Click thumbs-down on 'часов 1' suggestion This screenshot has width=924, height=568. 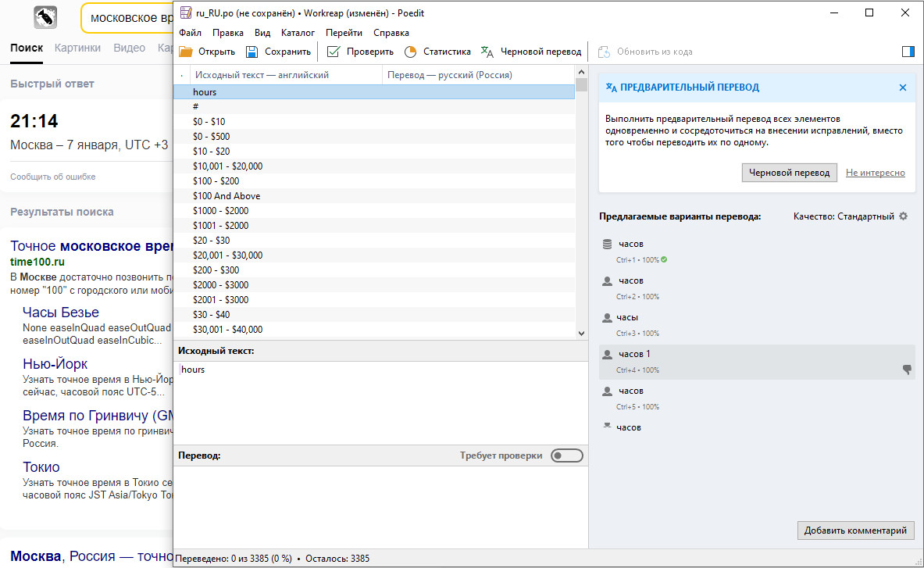pos(907,370)
